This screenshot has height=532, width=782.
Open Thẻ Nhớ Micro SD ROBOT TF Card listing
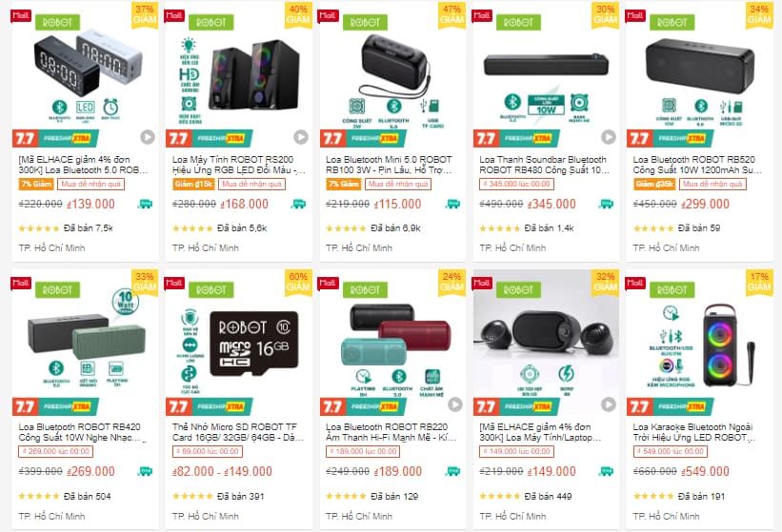pyautogui.click(x=238, y=432)
